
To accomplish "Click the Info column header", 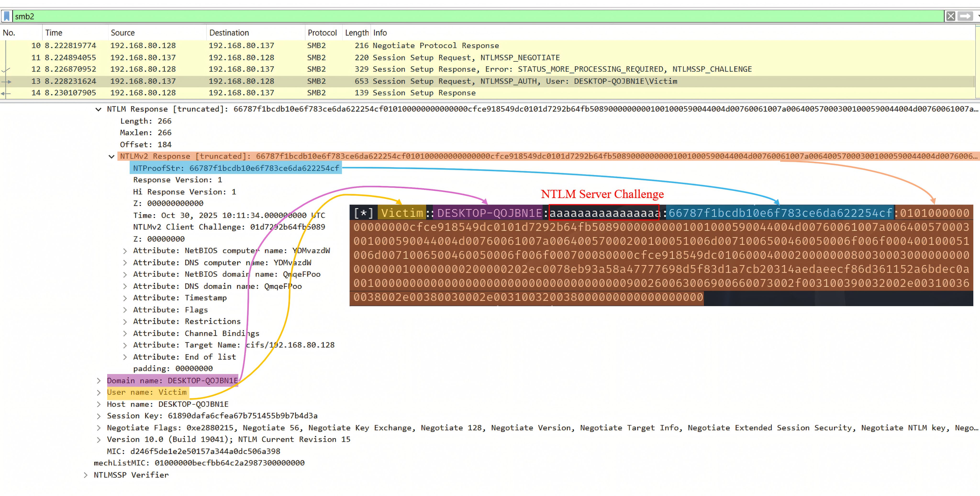I will tap(380, 33).
